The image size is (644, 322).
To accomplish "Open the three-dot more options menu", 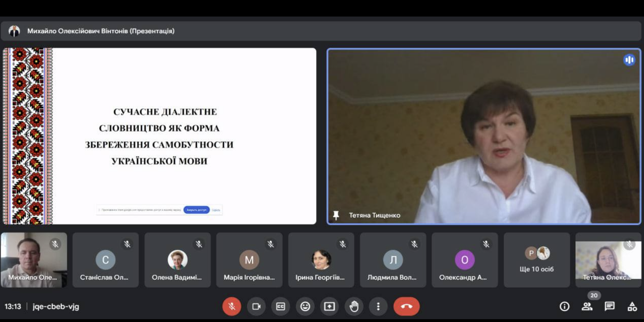I will pyautogui.click(x=378, y=306).
